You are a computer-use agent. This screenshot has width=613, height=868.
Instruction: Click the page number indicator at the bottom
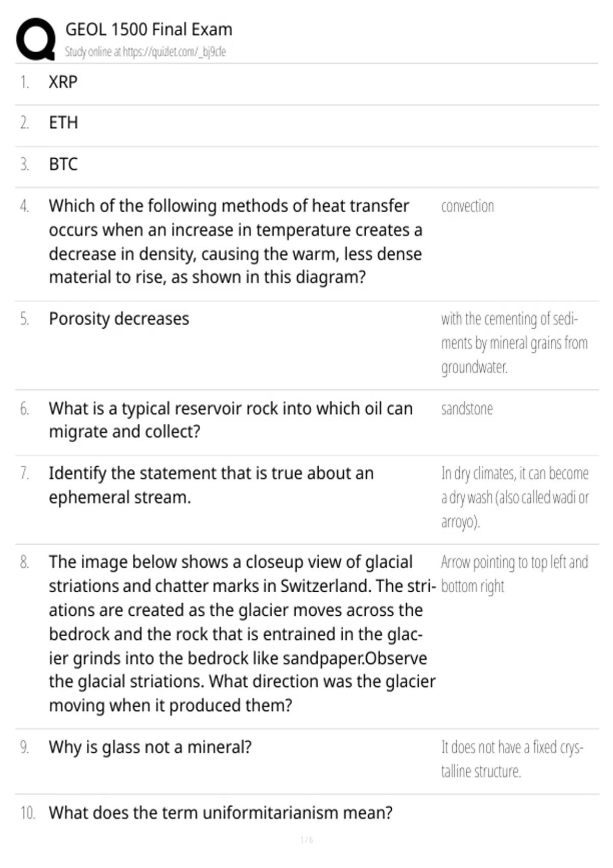tap(306, 840)
